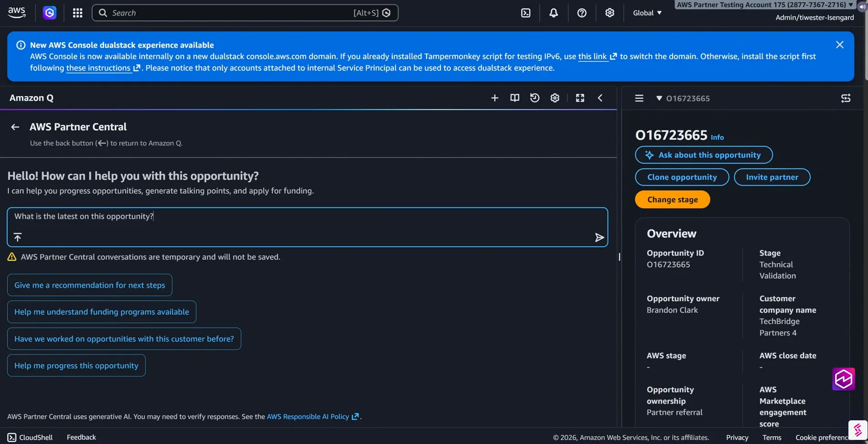
Task: Expand Amazon Q panel to full screen
Action: coord(580,98)
